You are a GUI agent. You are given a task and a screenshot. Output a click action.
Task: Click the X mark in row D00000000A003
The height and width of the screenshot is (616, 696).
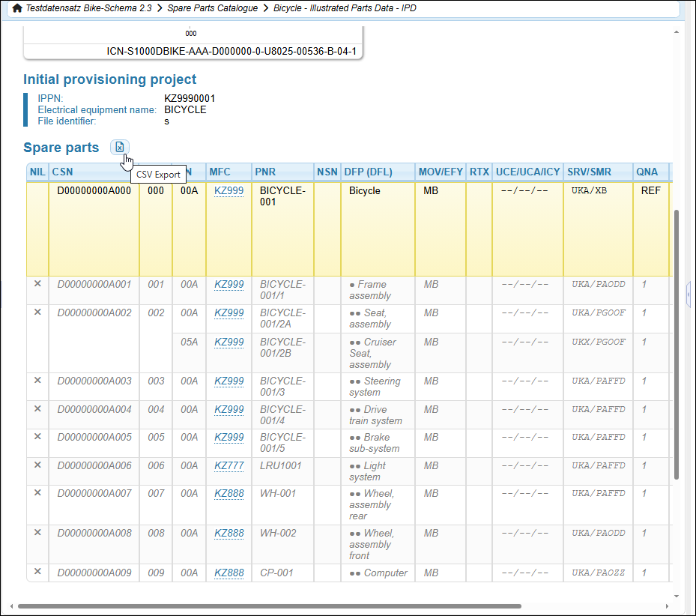point(37,380)
